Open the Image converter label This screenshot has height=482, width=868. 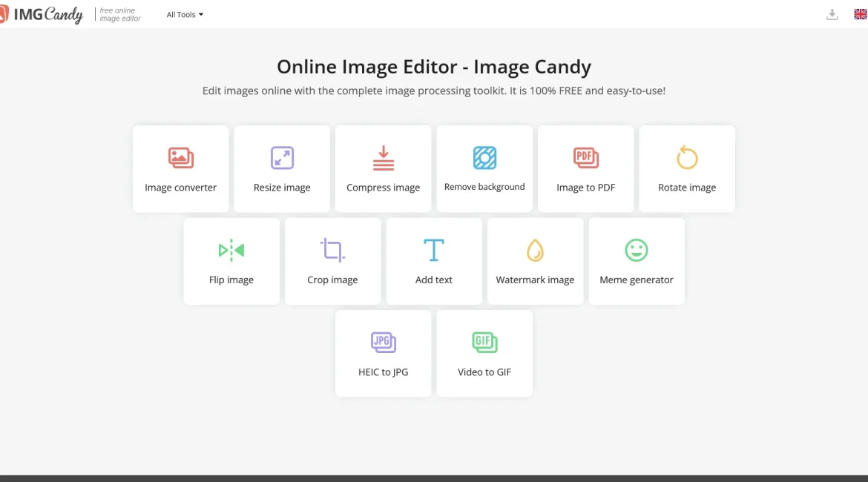click(180, 188)
